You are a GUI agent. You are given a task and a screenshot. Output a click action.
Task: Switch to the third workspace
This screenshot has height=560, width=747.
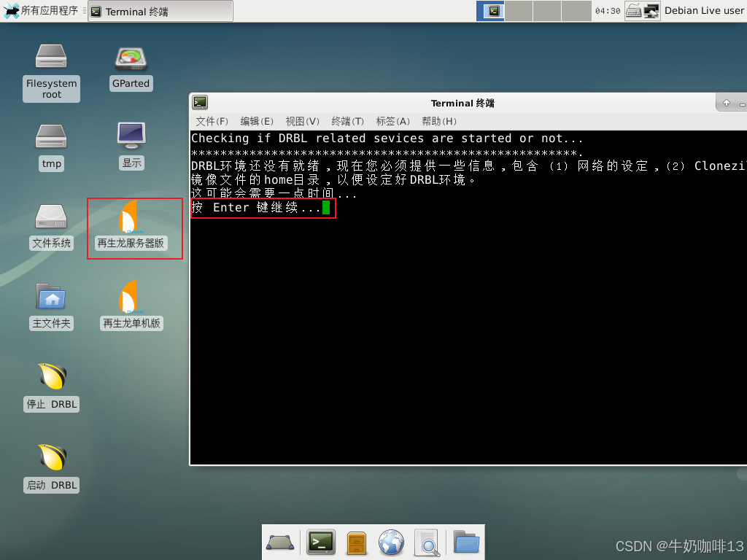(547, 10)
